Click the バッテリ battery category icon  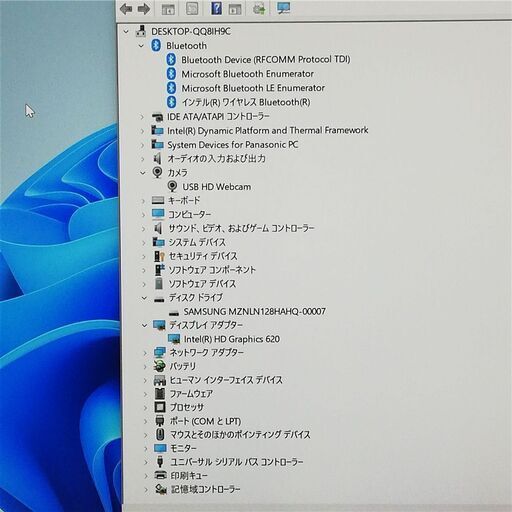[160, 366]
